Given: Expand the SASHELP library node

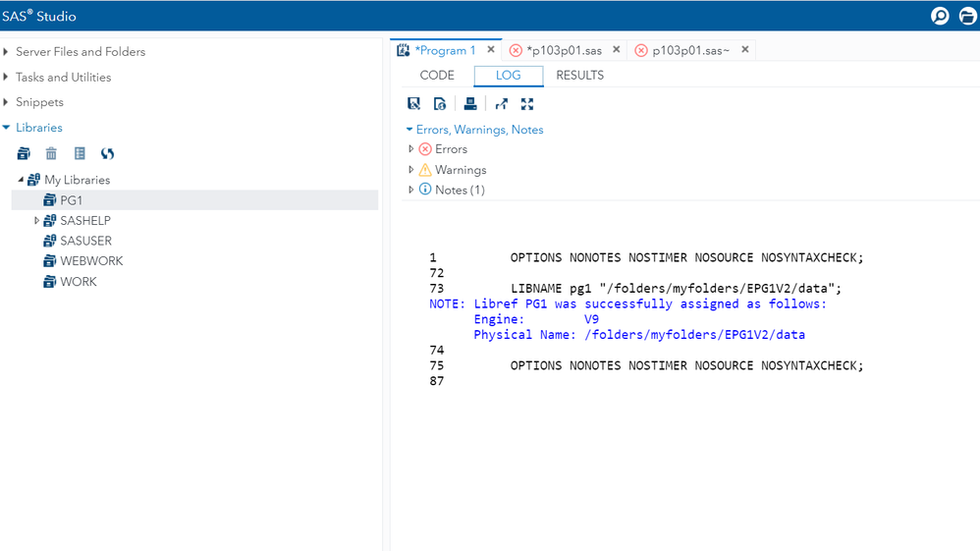Looking at the screenshot, I should [x=37, y=221].
